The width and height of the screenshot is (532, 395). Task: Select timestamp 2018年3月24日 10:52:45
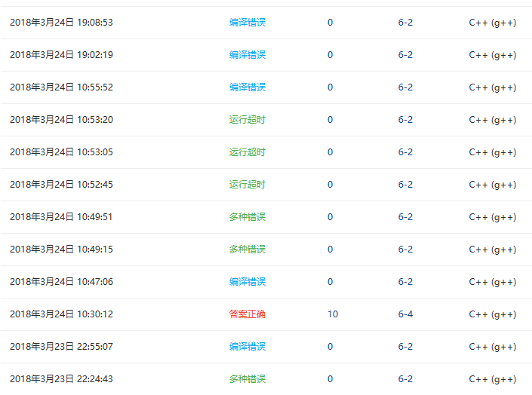pos(61,185)
